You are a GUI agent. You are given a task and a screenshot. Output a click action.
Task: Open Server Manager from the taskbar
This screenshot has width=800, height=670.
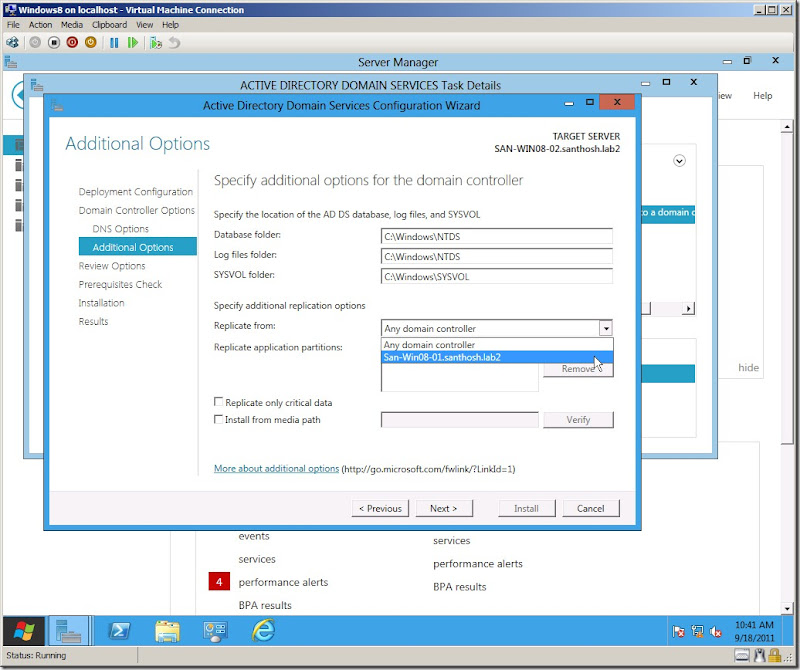click(68, 631)
